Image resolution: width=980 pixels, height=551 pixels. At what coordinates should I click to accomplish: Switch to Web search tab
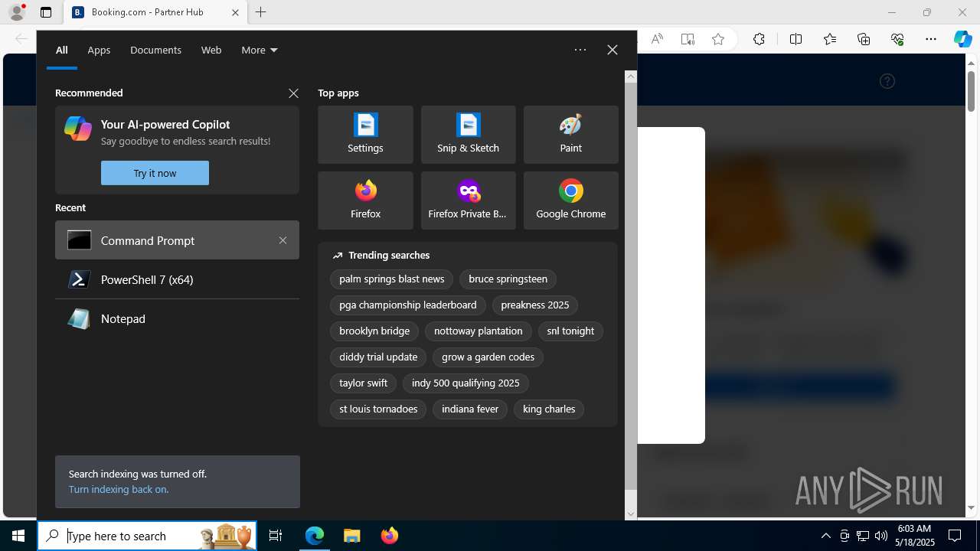211,50
